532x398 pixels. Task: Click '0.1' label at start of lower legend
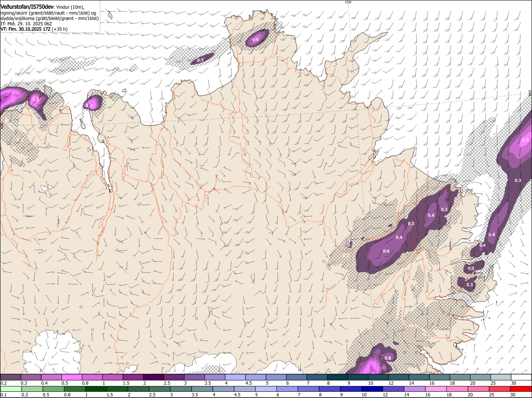[4, 395]
